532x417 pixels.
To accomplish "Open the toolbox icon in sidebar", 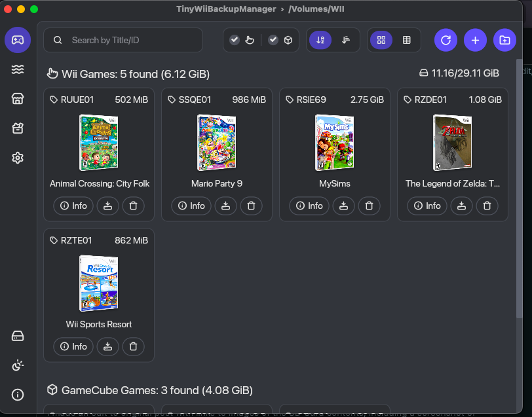I will (x=18, y=128).
